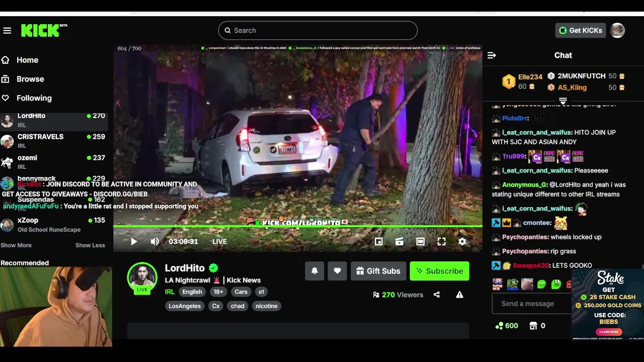Toggle notifications bell for LordHito
The width and height of the screenshot is (644, 362).
(314, 271)
